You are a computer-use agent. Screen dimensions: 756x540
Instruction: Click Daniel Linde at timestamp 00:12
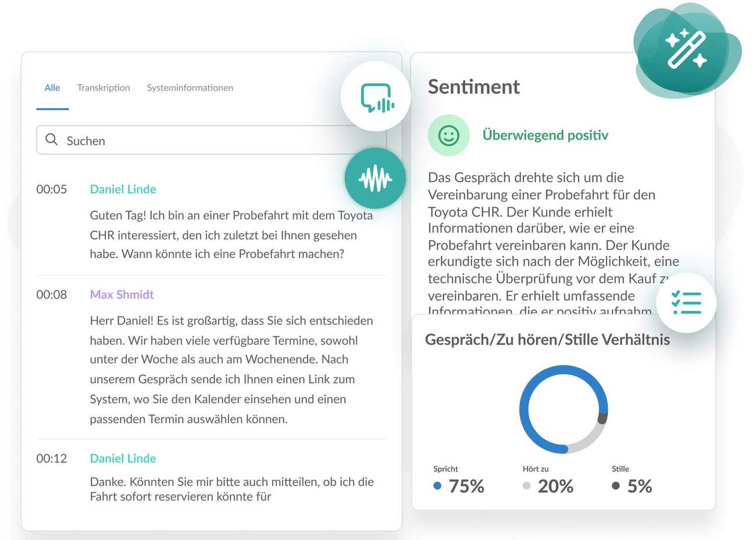coord(123,459)
